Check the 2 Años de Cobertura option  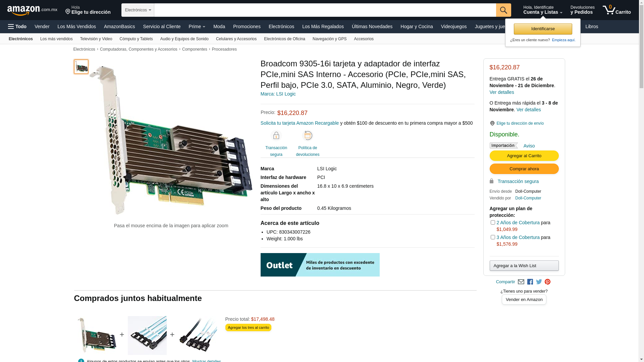point(493,223)
